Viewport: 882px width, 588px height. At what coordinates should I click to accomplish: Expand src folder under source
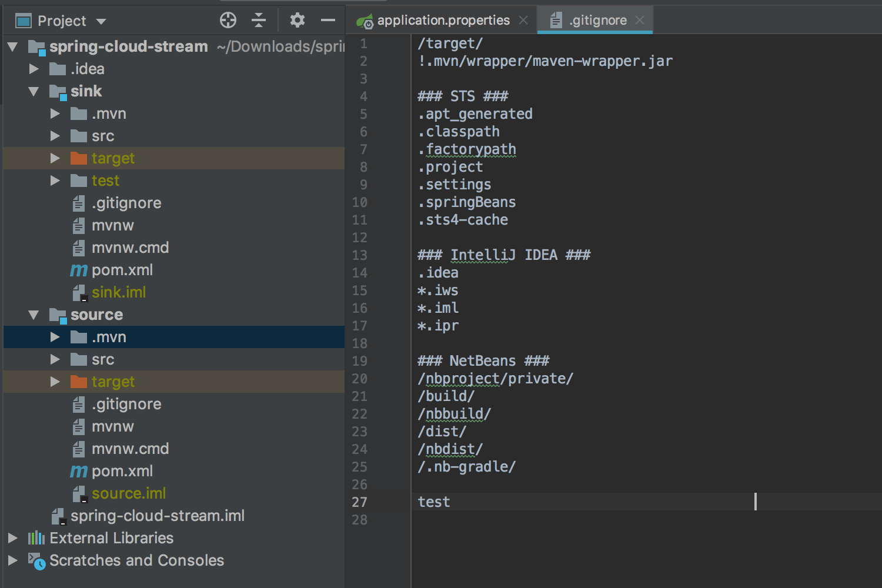55,359
